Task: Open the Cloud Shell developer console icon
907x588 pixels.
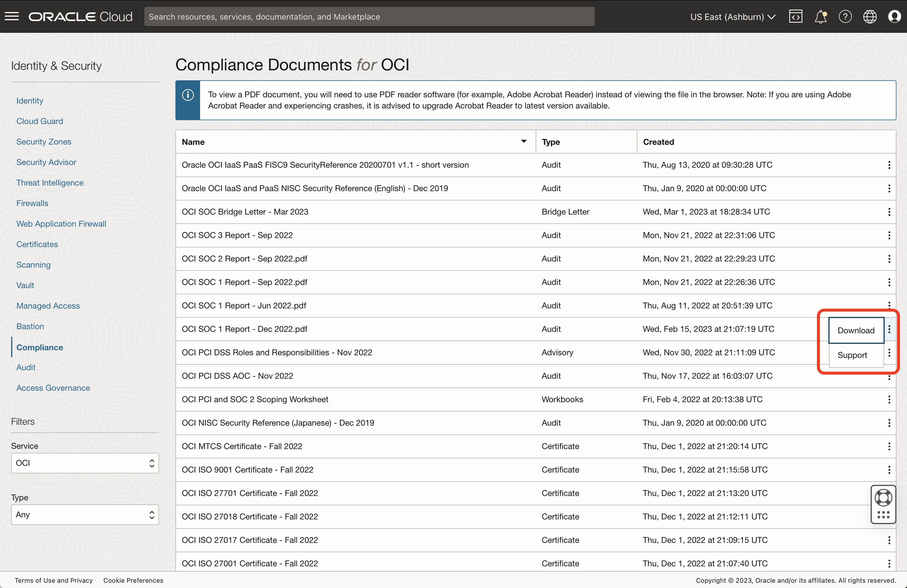Action: (795, 16)
